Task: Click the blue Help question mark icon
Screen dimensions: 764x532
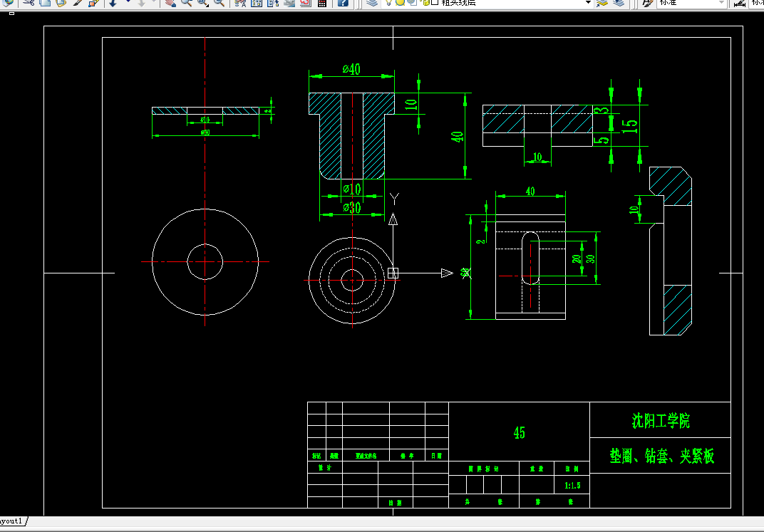Action: (x=343, y=2)
